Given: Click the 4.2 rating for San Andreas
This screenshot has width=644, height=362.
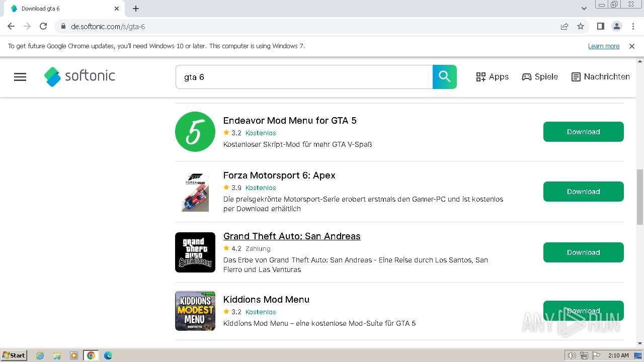Looking at the screenshot, I should click(236, 249).
